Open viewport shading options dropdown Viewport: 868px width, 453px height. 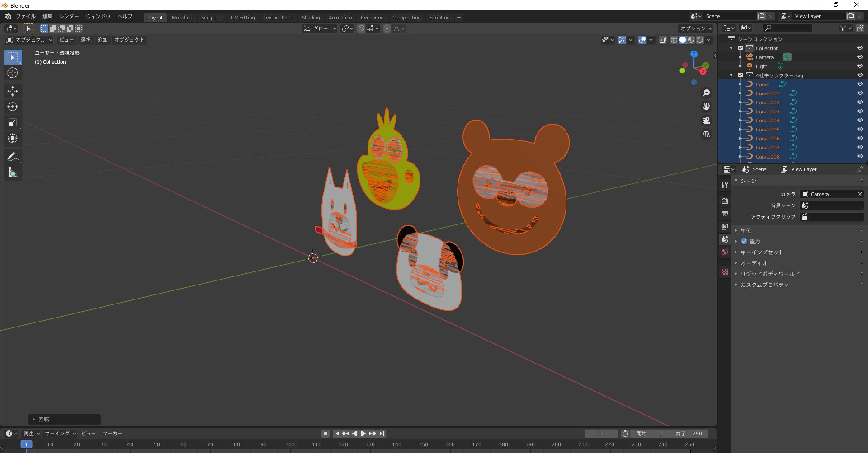pyautogui.click(x=709, y=40)
